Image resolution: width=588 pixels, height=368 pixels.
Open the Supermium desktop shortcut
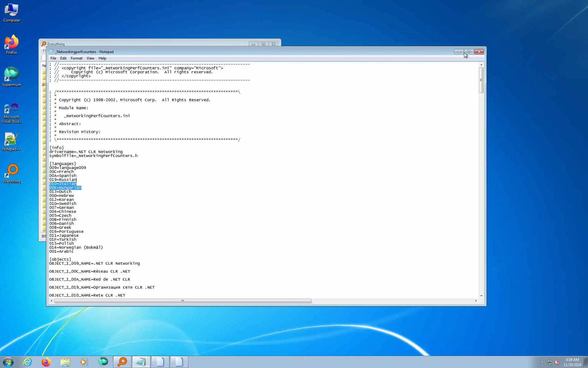click(12, 77)
